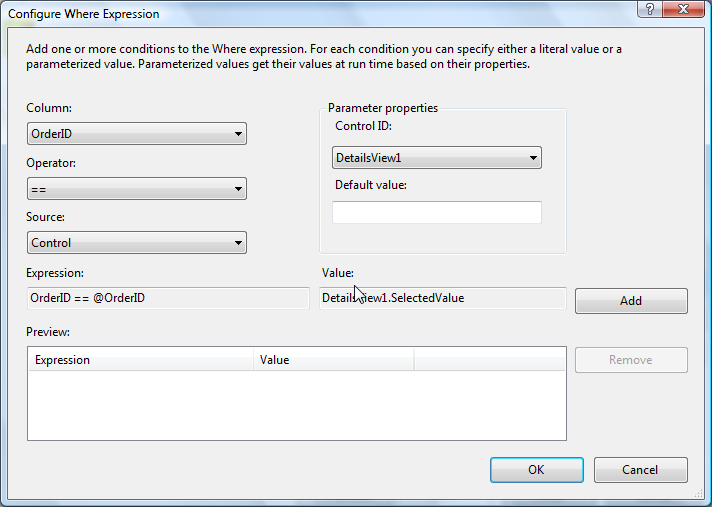Sort by the Expression column header

click(140, 360)
